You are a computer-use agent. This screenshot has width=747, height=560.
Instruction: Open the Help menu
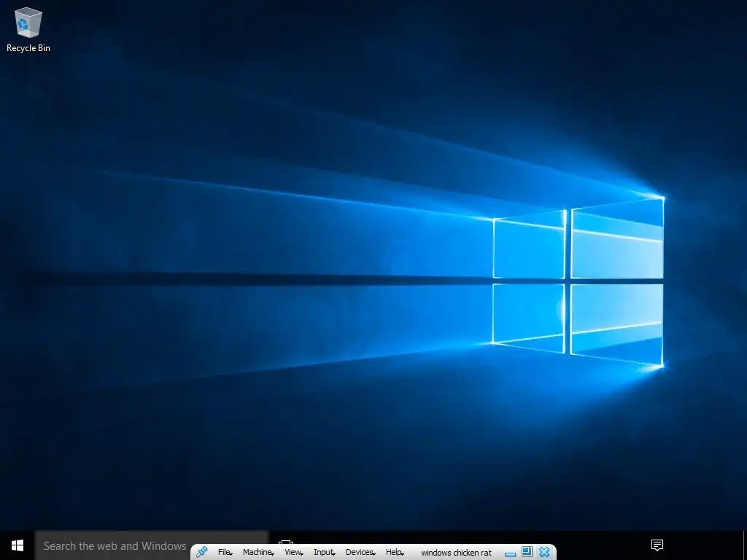click(x=395, y=553)
